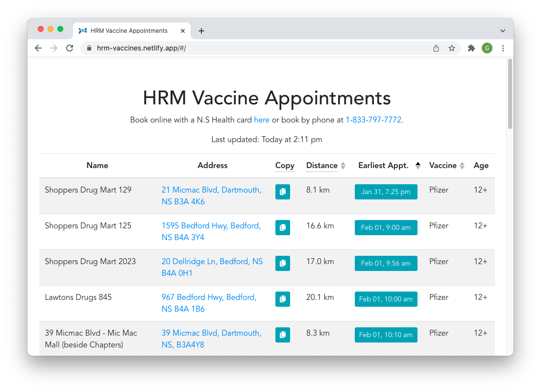The height and width of the screenshot is (392, 541).
Task: Bookmark this page with the star icon
Action: 452,48
